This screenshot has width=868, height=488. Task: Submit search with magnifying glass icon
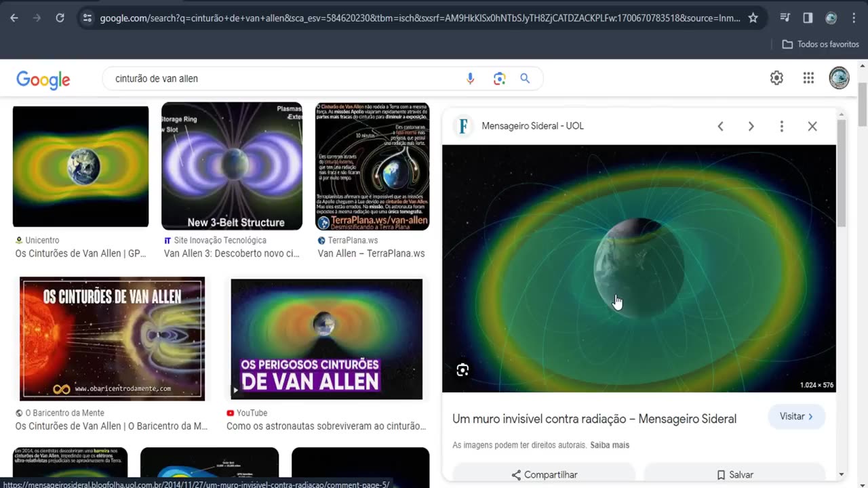pos(525,79)
